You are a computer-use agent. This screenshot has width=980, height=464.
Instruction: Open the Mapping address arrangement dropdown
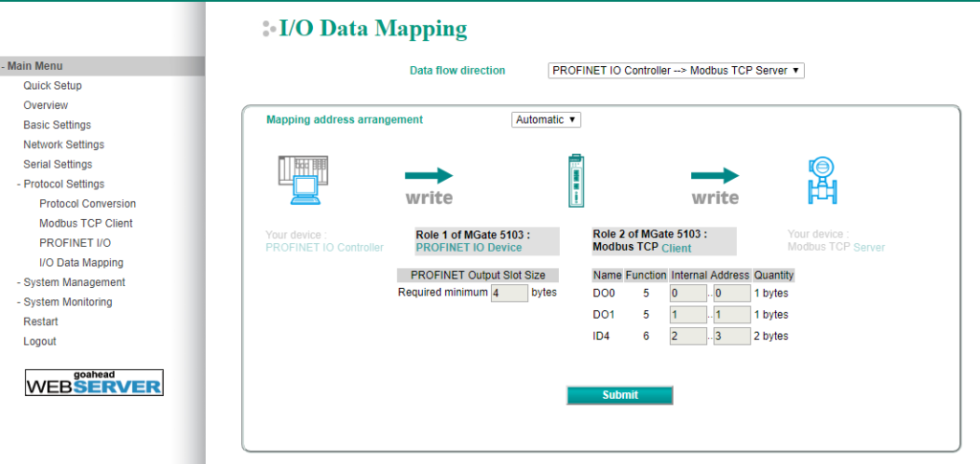click(546, 120)
